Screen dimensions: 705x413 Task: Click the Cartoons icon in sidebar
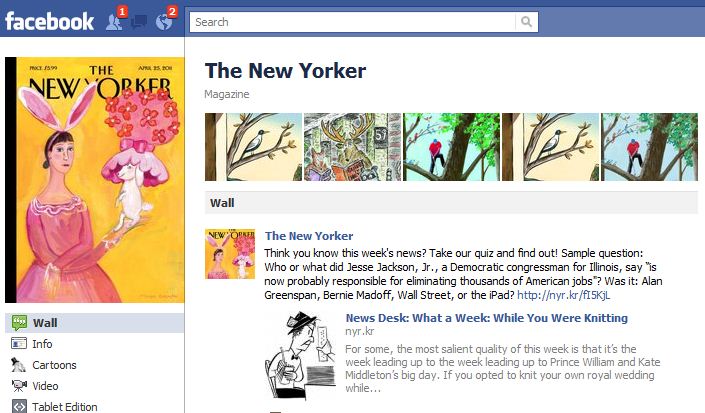pyautogui.click(x=18, y=365)
